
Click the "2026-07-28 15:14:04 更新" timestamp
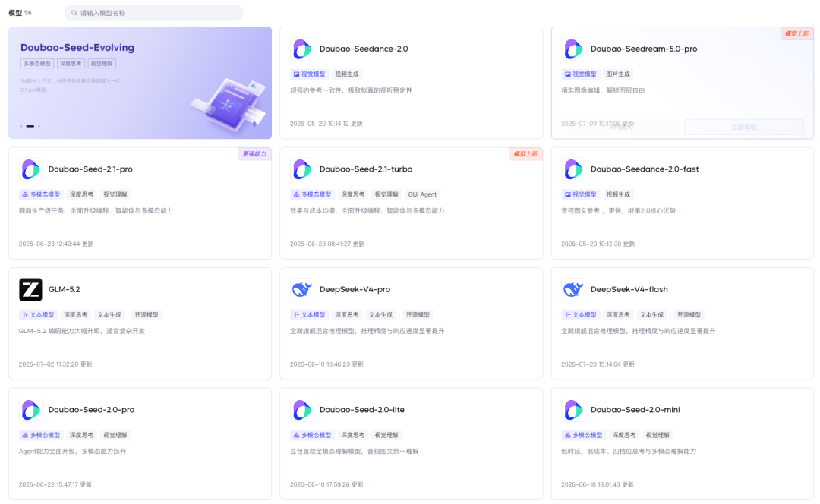598,364
